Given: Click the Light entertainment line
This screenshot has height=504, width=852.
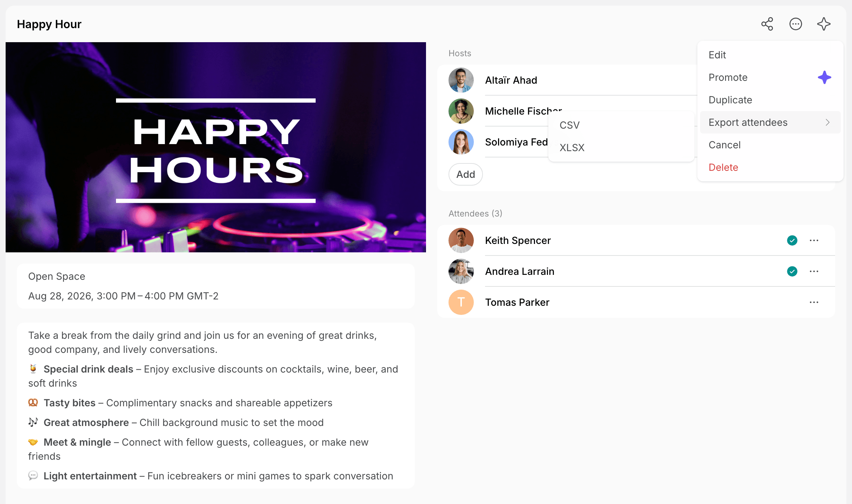Looking at the screenshot, I should [211, 476].
